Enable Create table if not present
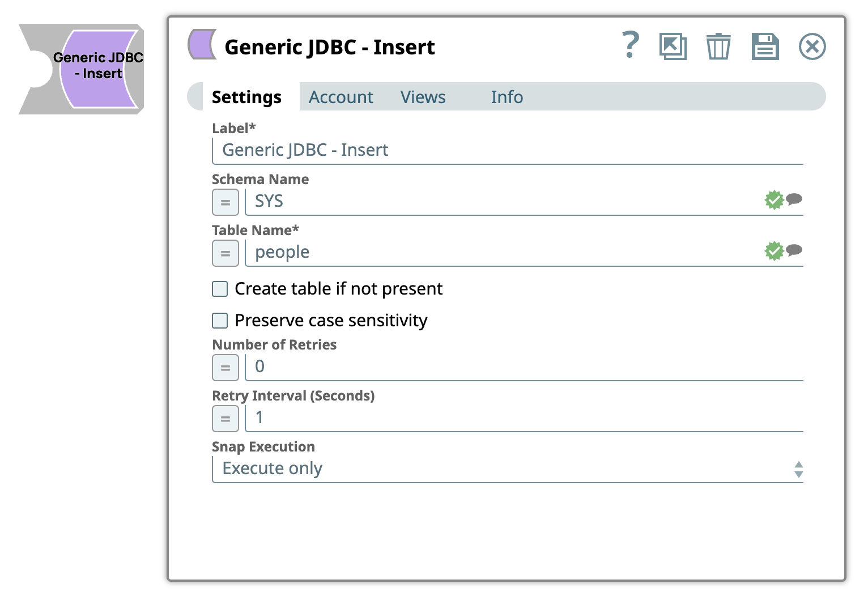 pyautogui.click(x=220, y=289)
